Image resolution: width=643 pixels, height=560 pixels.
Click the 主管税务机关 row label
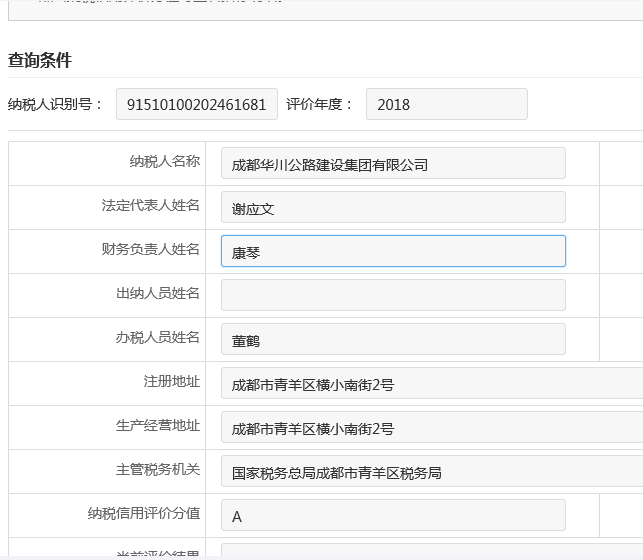(x=157, y=469)
